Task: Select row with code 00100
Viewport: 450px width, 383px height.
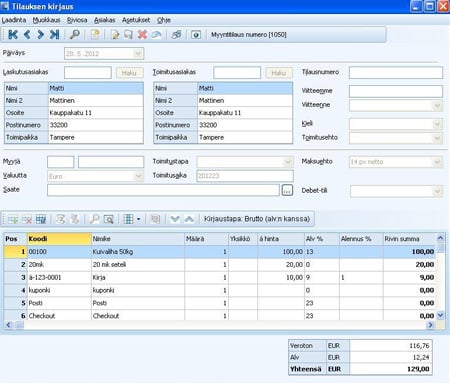Action: 219,252
